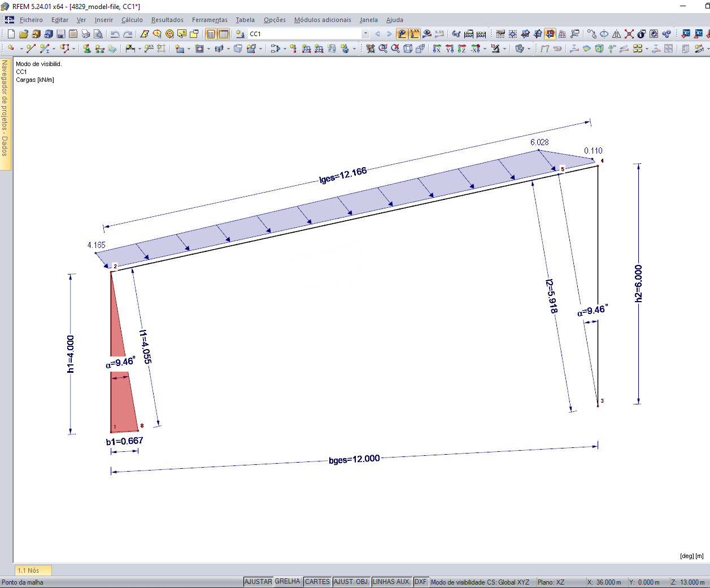The height and width of the screenshot is (588, 710).
Task: Open print preview icon
Action: click(98, 34)
